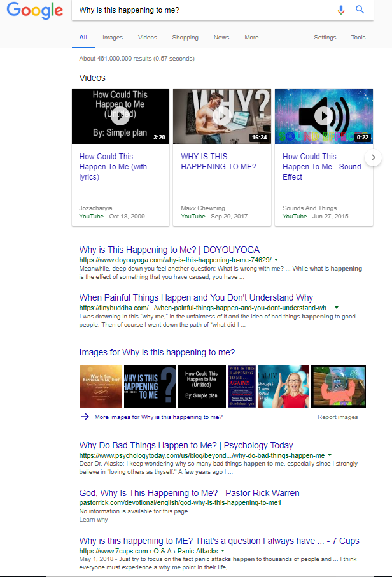
Task: Open the 'AGAIN?!' book cover image
Action: [242, 387]
